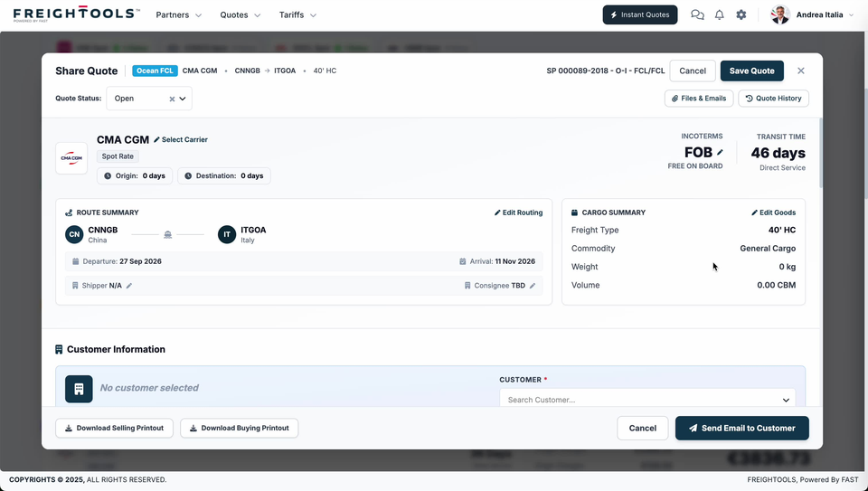Viewport: 868px width, 491px height.
Task: Expand the Quotes menu
Action: [241, 15]
